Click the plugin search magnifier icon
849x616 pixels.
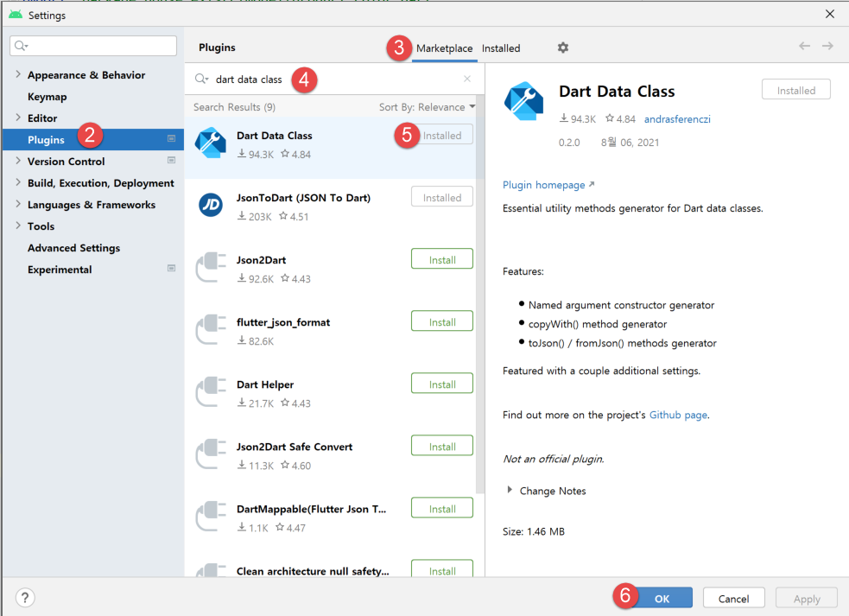[x=201, y=79]
